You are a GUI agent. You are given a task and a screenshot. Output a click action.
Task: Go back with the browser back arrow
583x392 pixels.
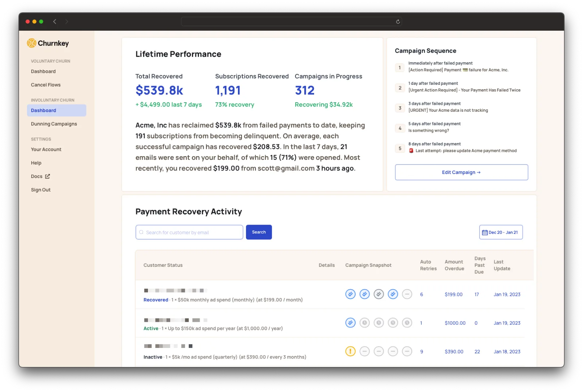[x=55, y=21]
